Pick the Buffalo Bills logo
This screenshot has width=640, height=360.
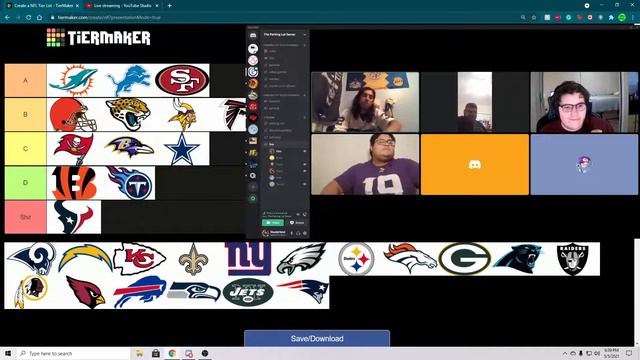tap(139, 292)
